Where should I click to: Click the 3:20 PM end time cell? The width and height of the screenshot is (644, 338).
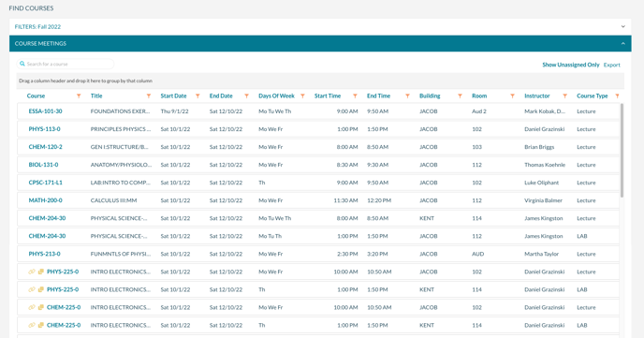[x=377, y=254]
